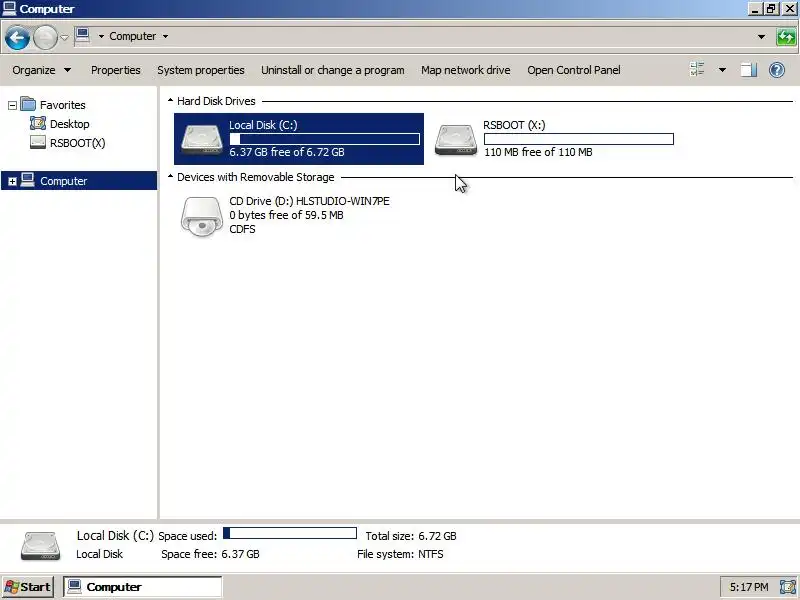Toggle the preview pane icon
The image size is (800, 600).
pyautogui.click(x=748, y=70)
